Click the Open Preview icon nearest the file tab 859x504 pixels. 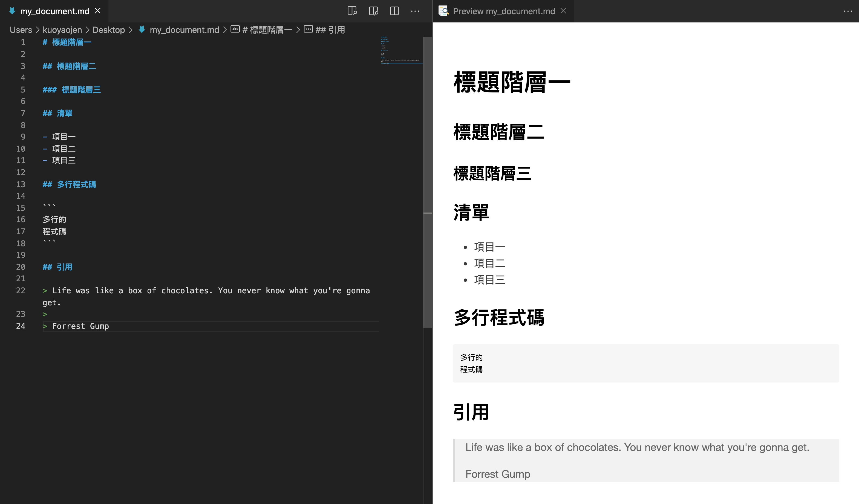click(352, 11)
